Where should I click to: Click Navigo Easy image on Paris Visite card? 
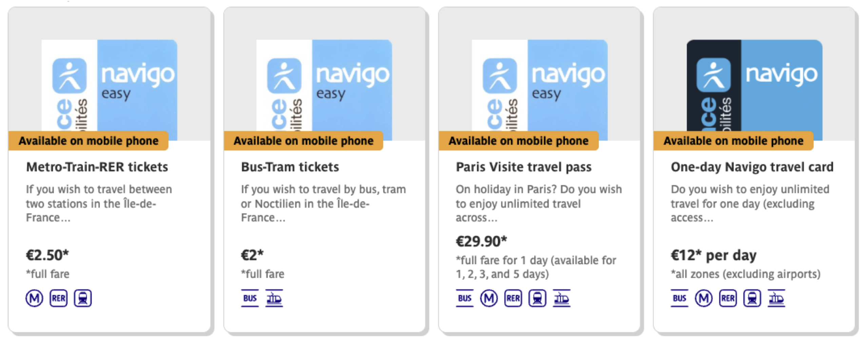[539, 85]
